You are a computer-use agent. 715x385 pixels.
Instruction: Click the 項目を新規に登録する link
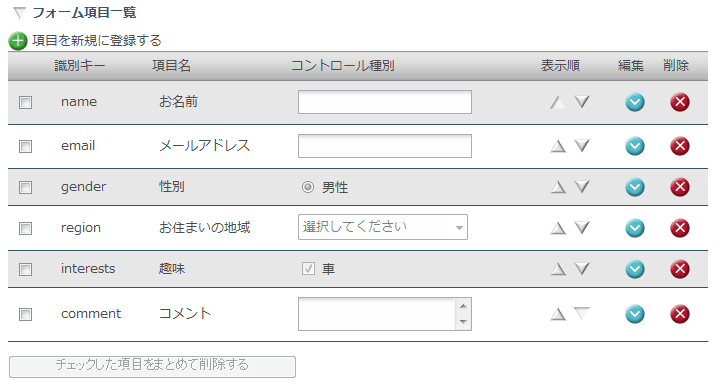pos(97,41)
